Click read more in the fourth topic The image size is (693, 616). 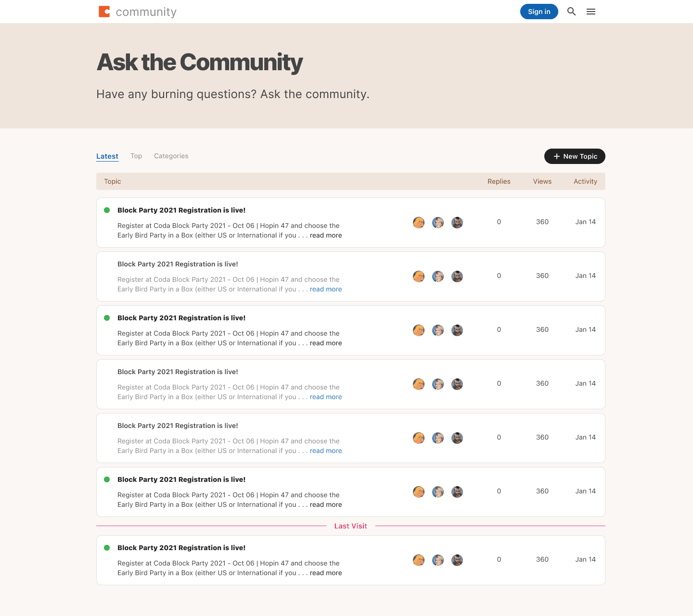point(326,397)
